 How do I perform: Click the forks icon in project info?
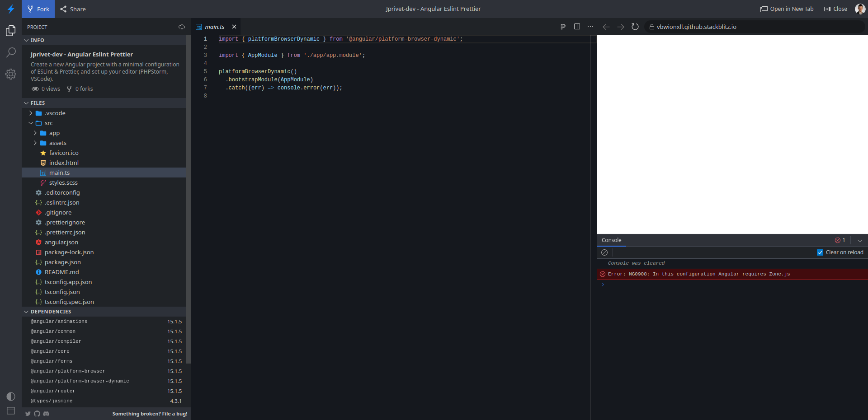tap(69, 89)
